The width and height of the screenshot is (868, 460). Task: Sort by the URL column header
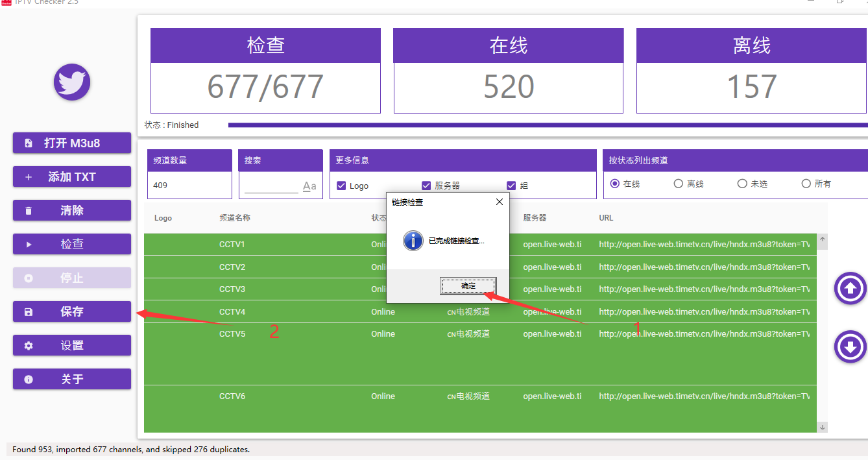(606, 218)
